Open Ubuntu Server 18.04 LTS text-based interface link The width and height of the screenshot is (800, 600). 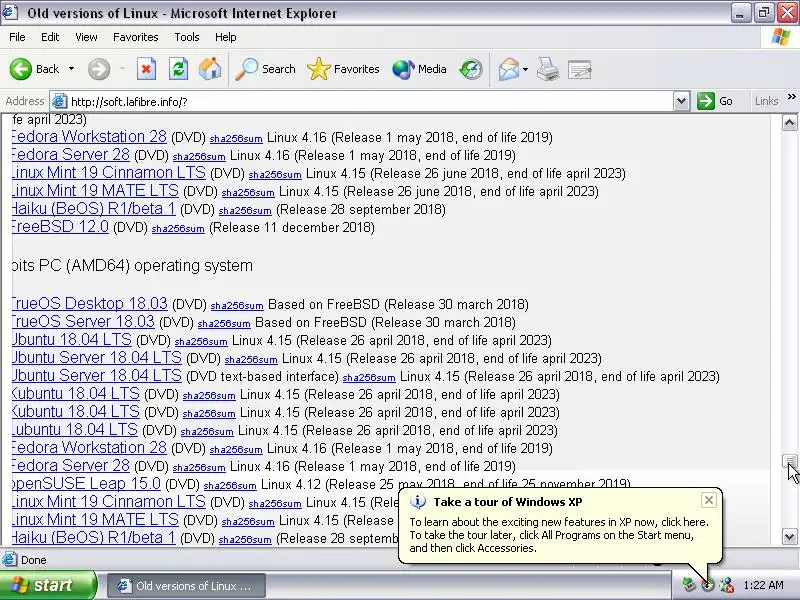pos(96,375)
